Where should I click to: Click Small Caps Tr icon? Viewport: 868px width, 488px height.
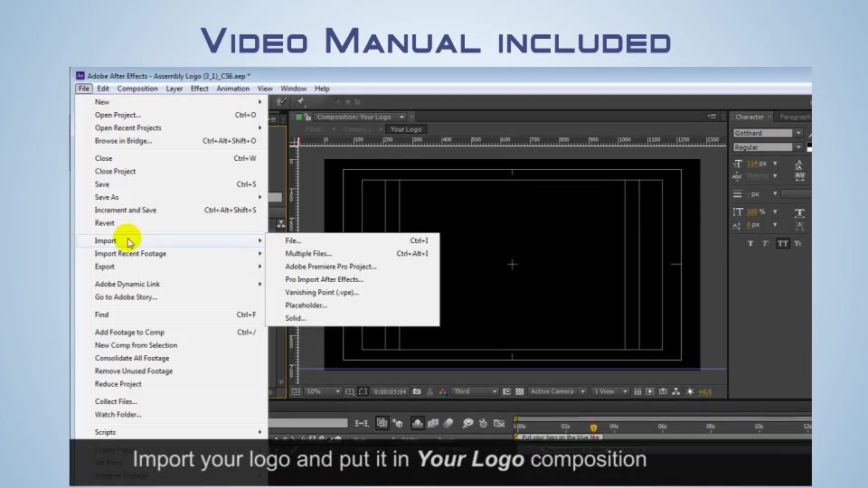point(798,243)
